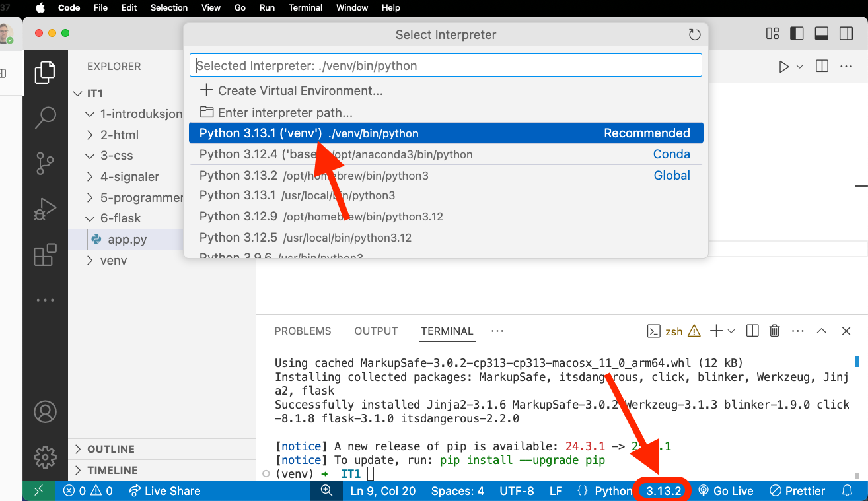Toggle the bottom panel layout button
The image size is (868, 501).
pos(821,34)
